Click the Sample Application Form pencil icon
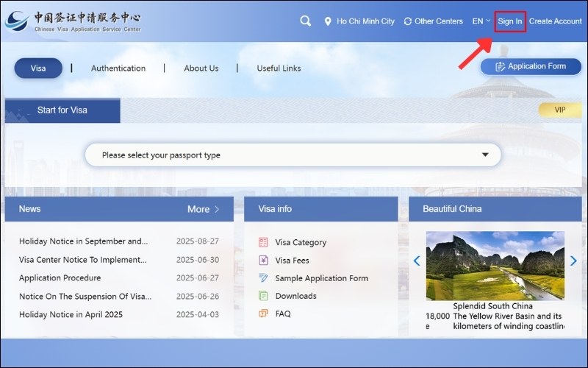588x368 pixels. [x=264, y=278]
